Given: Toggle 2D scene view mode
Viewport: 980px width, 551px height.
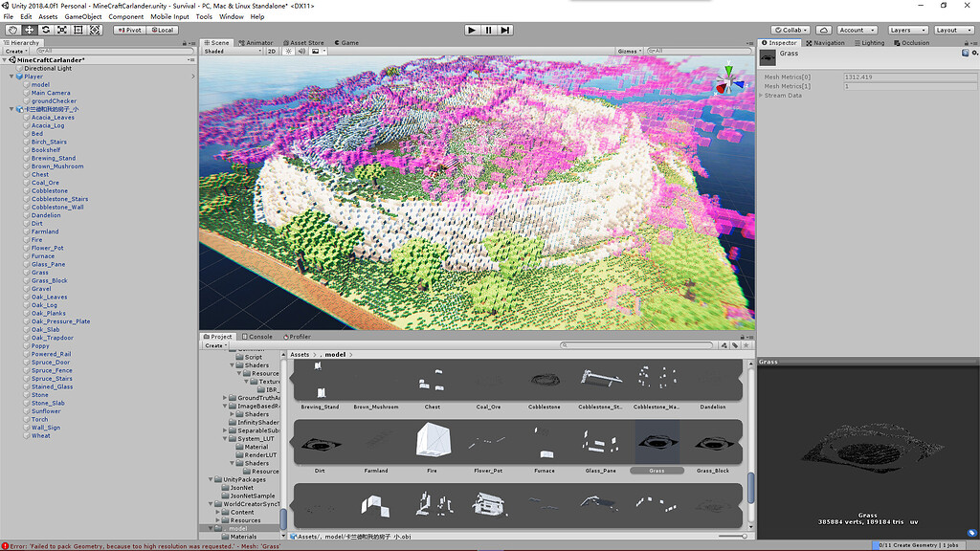Looking at the screenshot, I should pyautogui.click(x=271, y=52).
